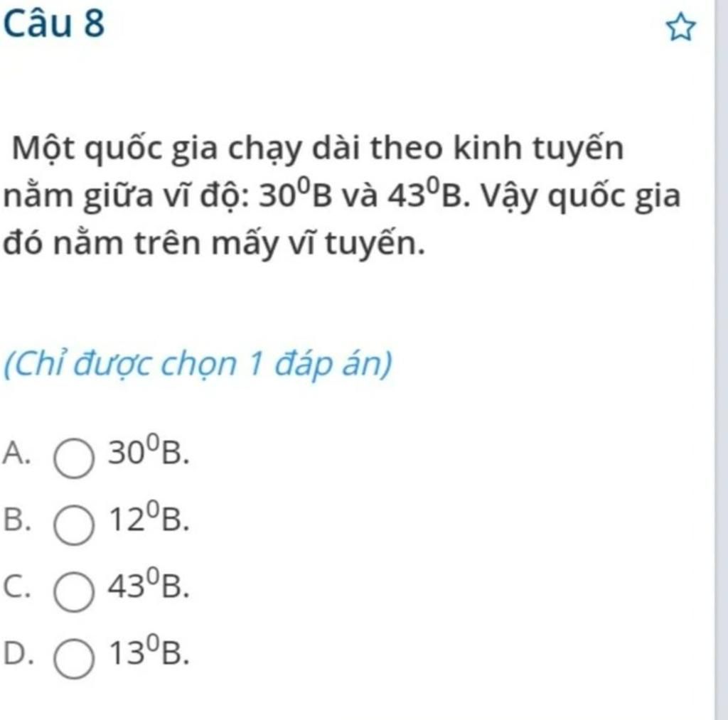Image resolution: width=728 pixels, height=720 pixels.
Task: Click the vertical scrollbar on the right edge
Action: point(721,360)
